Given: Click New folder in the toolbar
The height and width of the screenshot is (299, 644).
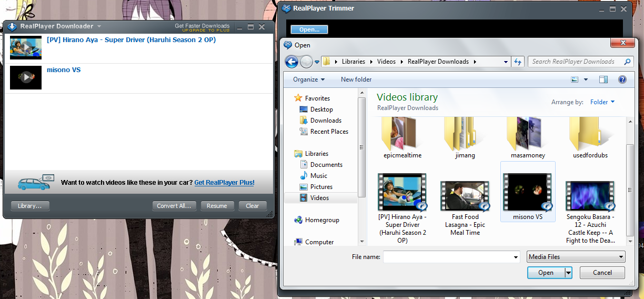Looking at the screenshot, I should [x=356, y=79].
